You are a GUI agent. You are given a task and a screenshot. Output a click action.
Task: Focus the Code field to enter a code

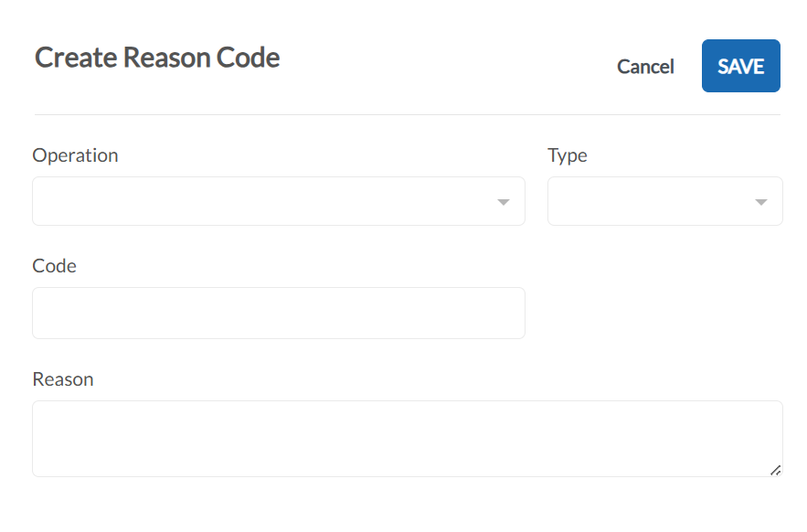[x=279, y=313]
